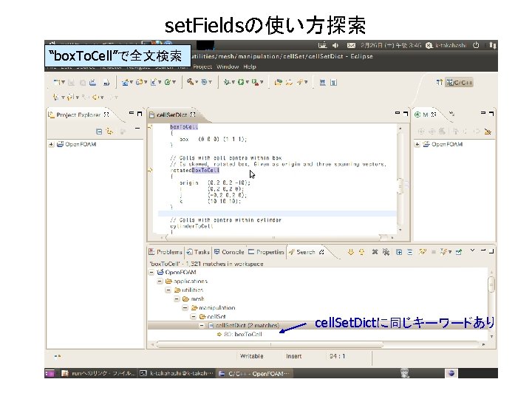Viewport: 532px width, 399px height.
Task: Jump to next search match arrow
Action: [350, 252]
